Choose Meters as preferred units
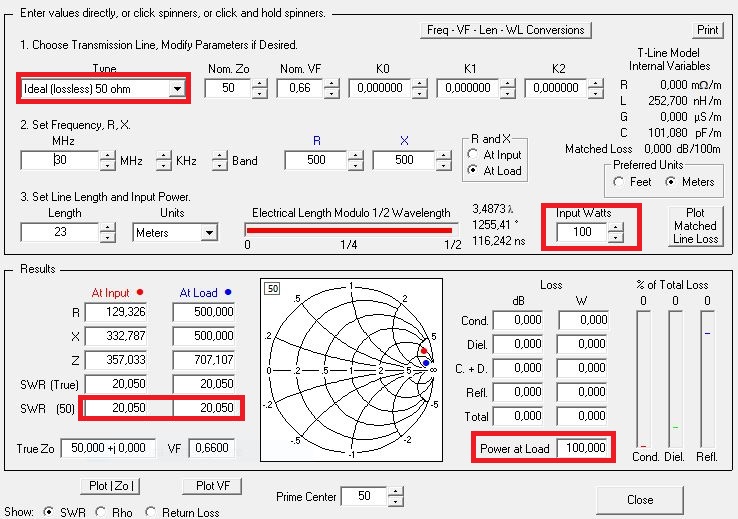The height and width of the screenshot is (519, 738). (671, 182)
